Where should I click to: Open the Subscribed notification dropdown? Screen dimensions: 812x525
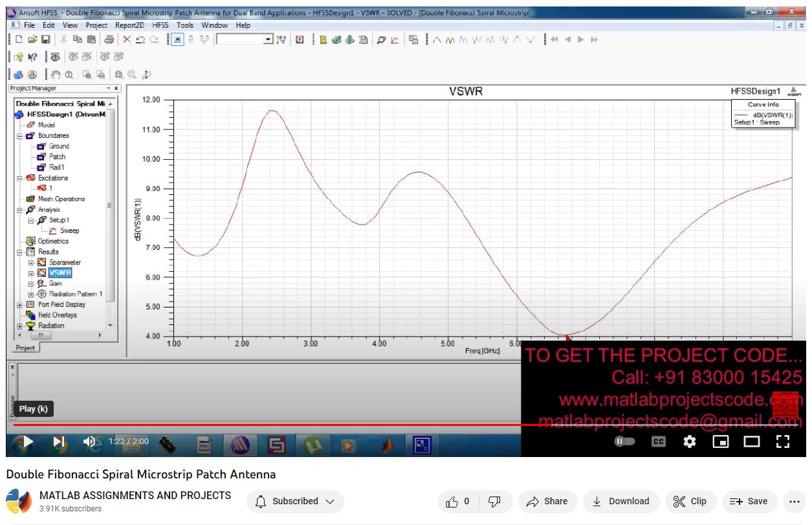click(x=295, y=501)
